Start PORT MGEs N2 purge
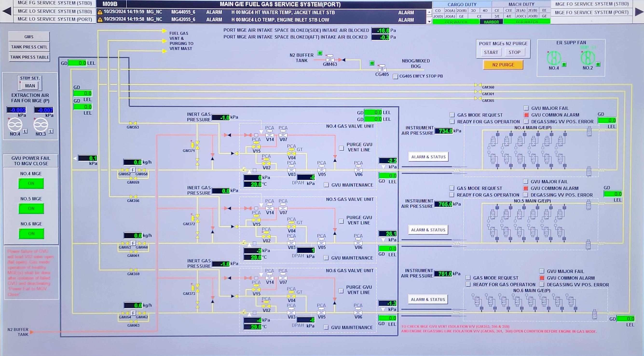This screenshot has width=644, height=356. pyautogui.click(x=491, y=53)
